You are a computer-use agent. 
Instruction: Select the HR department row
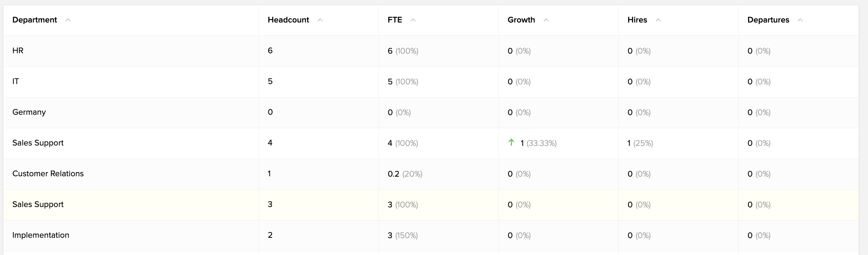tap(431, 51)
